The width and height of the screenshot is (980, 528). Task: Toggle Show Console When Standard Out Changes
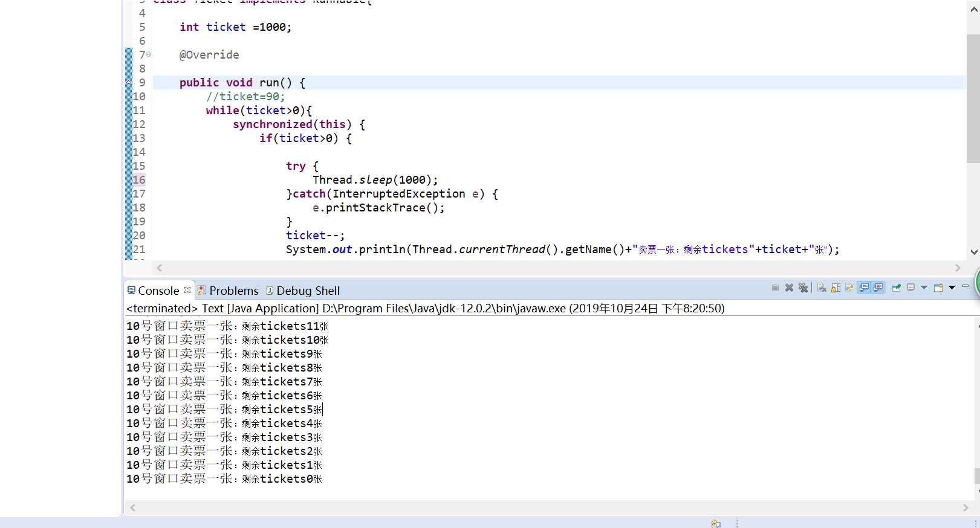point(864,288)
